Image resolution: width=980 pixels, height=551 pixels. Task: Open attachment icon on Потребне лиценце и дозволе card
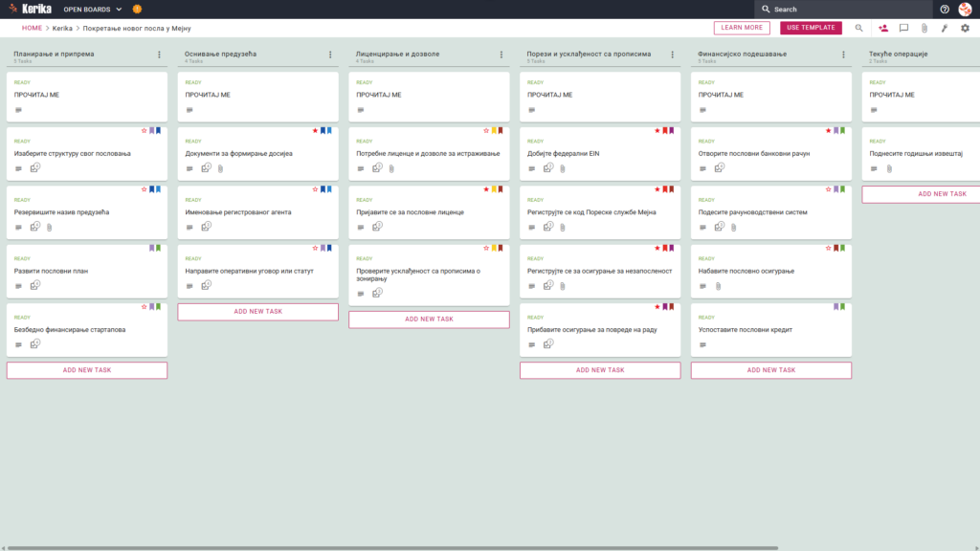[x=391, y=168]
